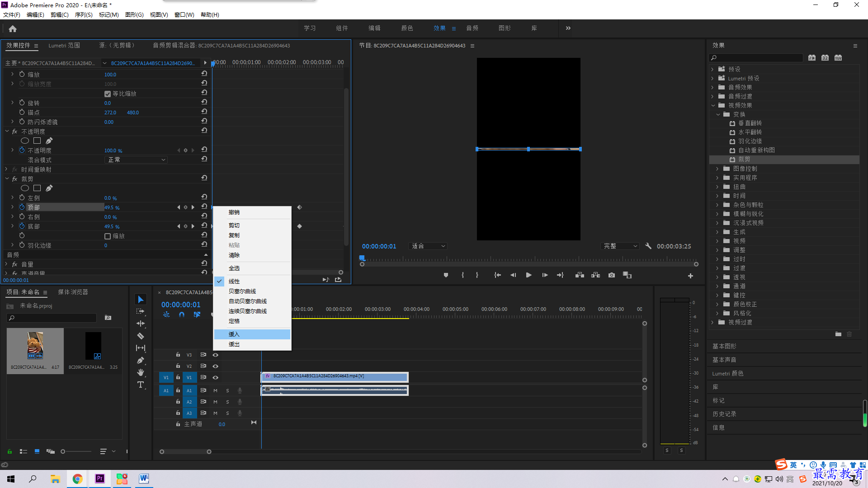
Task: Show more workspaces with double arrow
Action: point(568,28)
